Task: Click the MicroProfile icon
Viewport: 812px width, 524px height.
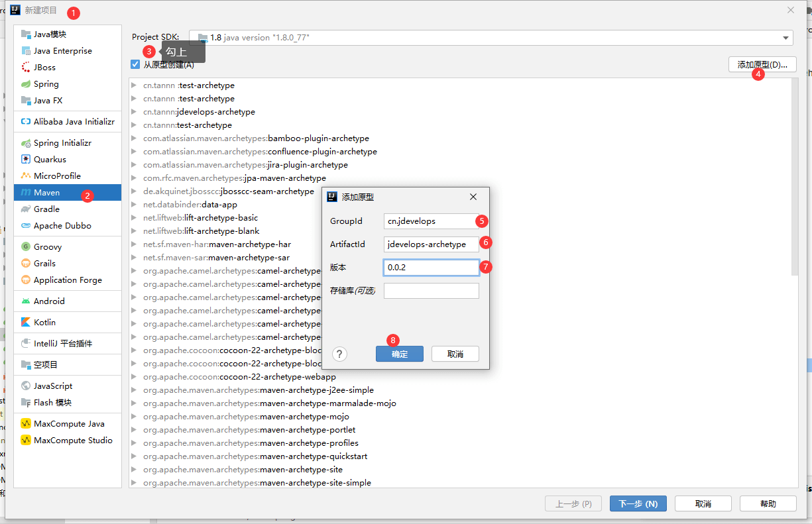Action: click(26, 176)
